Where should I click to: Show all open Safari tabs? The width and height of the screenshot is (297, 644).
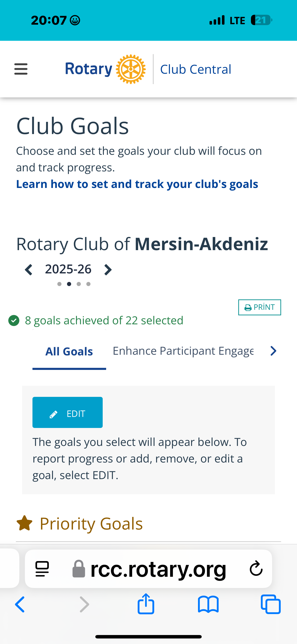(271, 604)
